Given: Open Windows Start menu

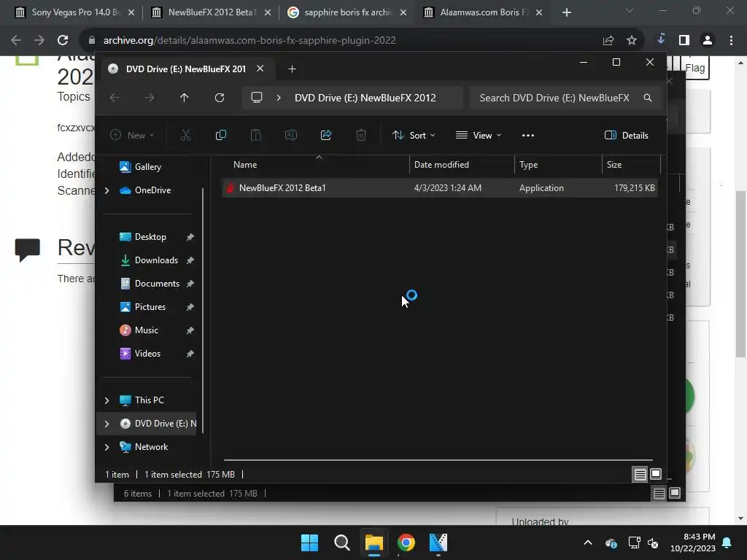Looking at the screenshot, I should (309, 542).
